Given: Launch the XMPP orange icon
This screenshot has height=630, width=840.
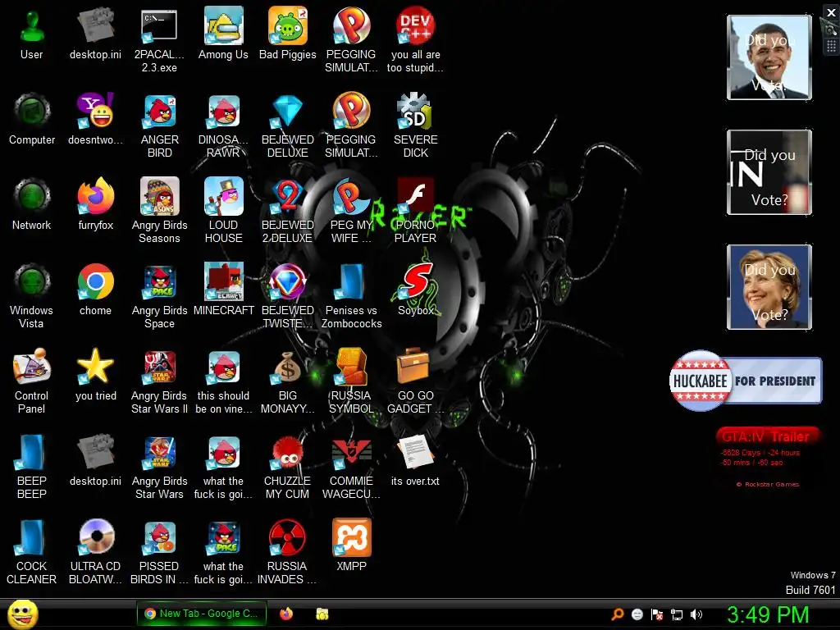Looking at the screenshot, I should pyautogui.click(x=351, y=546).
